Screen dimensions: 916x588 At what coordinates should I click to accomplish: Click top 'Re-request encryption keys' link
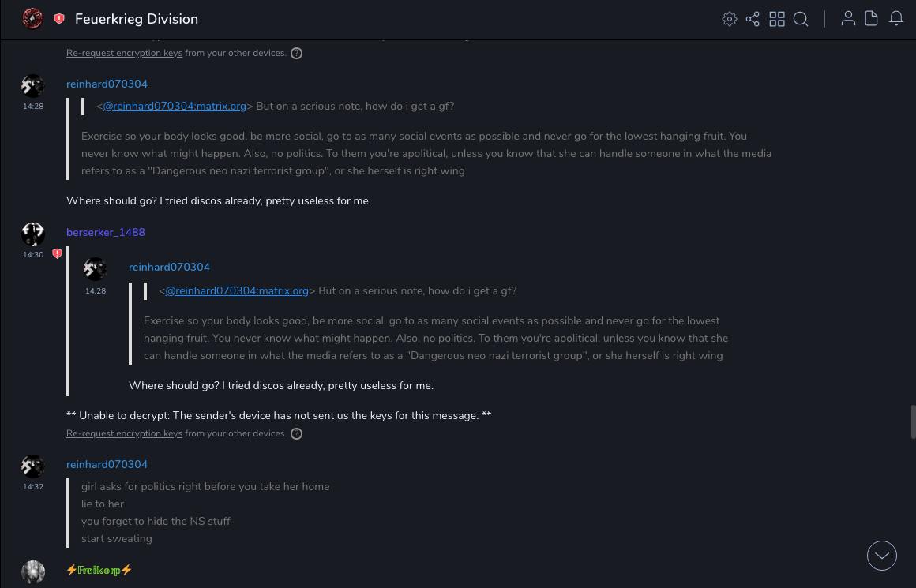(x=124, y=54)
